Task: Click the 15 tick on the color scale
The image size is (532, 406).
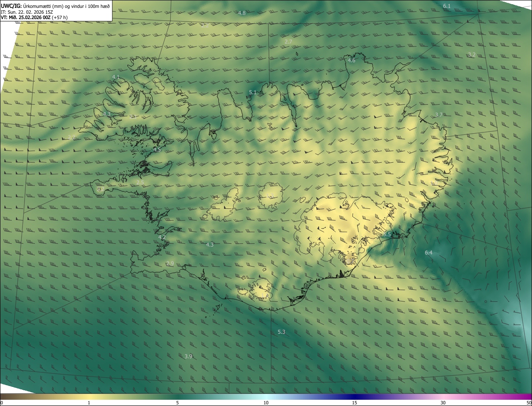Action: coord(355,403)
